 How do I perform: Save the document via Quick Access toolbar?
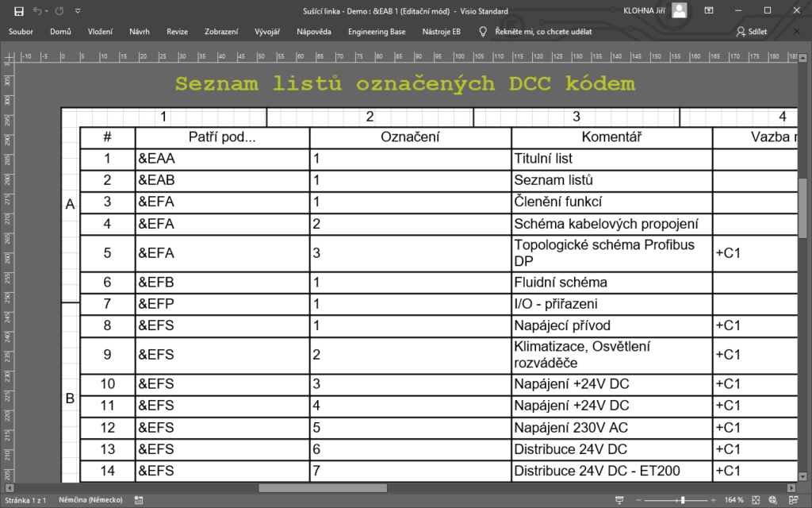[19, 10]
